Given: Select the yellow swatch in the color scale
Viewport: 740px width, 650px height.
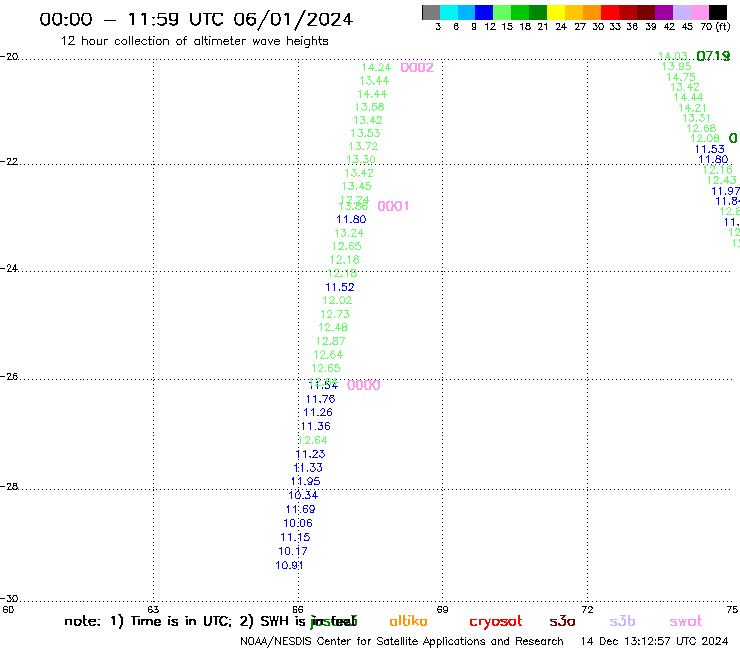Looking at the screenshot, I should point(556,12).
